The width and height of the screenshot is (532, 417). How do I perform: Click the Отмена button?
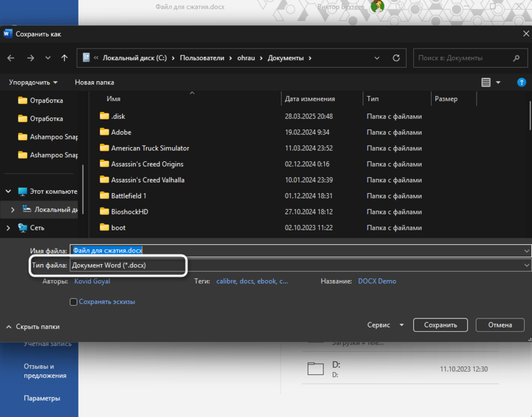[500, 325]
